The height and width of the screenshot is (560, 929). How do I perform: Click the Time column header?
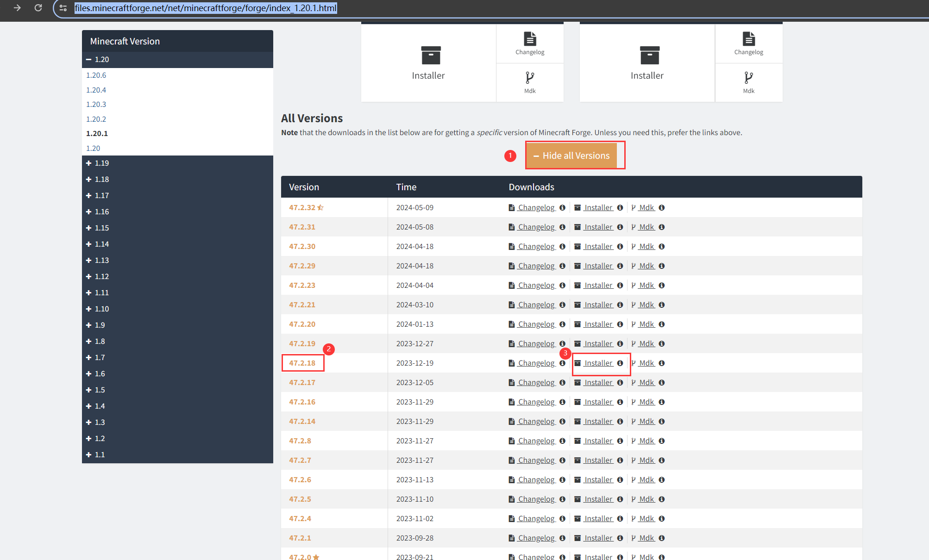[406, 187]
